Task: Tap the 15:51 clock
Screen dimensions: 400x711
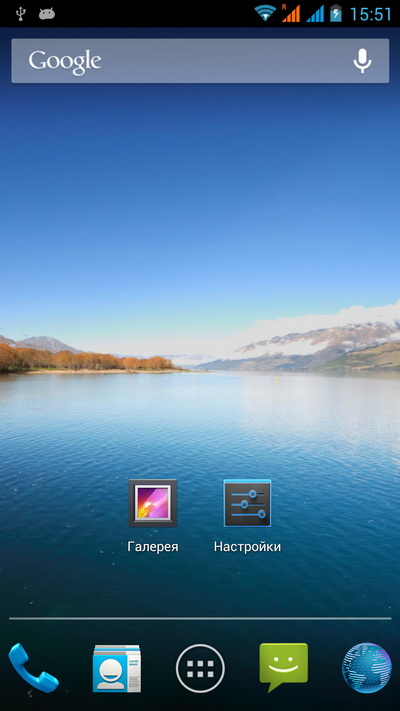Action: (x=371, y=14)
